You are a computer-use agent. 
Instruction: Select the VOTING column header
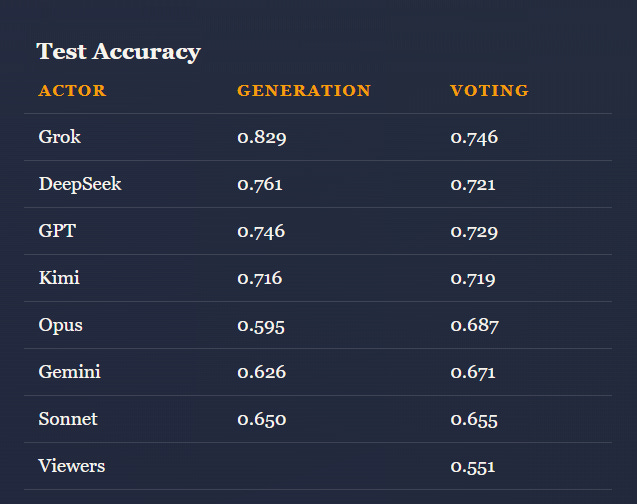coord(490,91)
